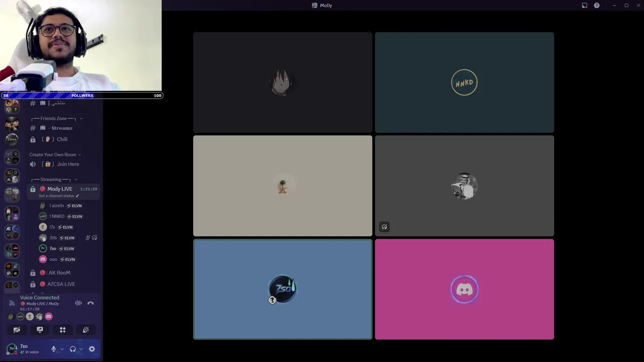Focus the man-with-microphone avatar tile

coord(464,186)
